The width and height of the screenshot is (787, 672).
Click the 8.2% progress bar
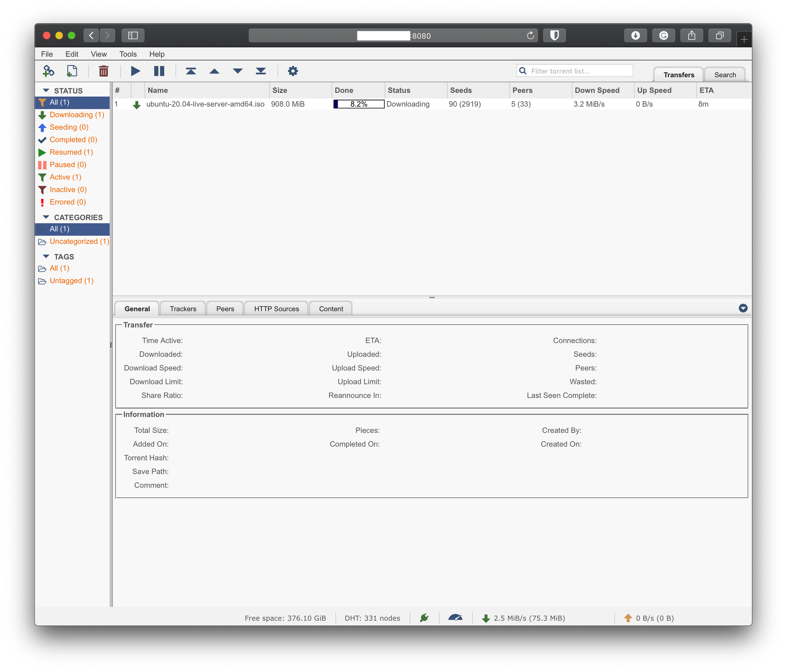(358, 104)
